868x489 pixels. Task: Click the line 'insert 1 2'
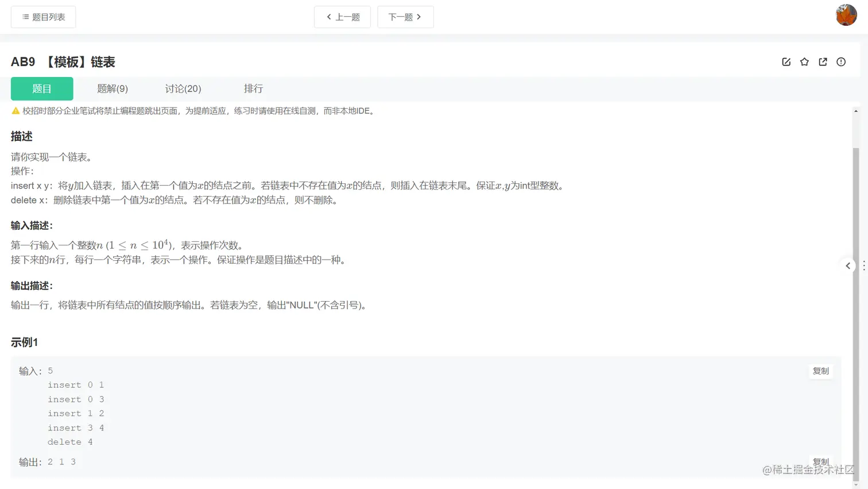76,414
